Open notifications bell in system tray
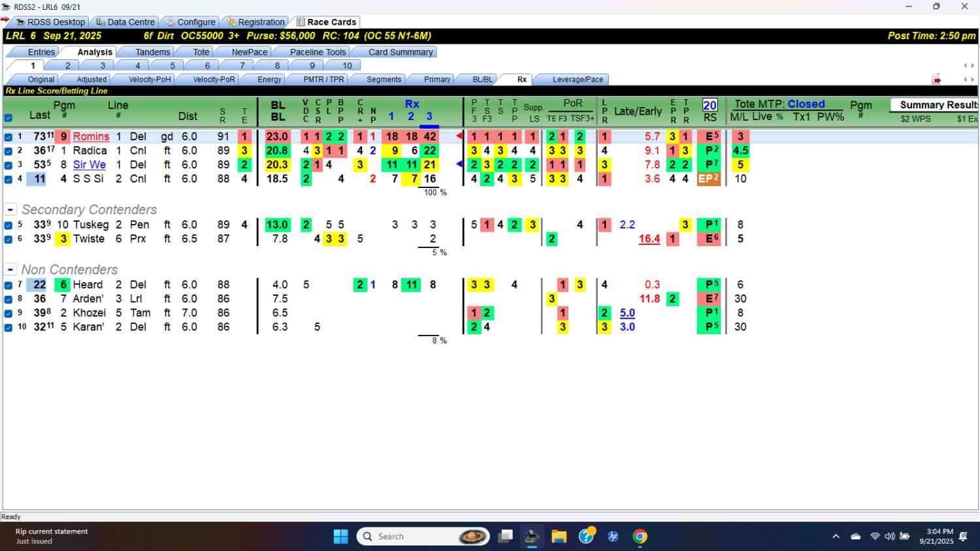 pos(963,537)
